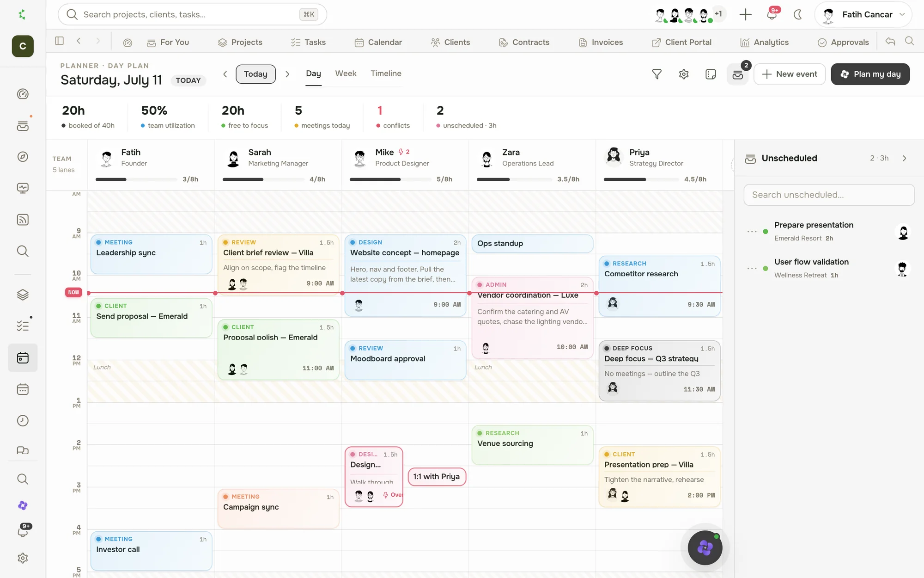This screenshot has height=578, width=924.
Task: Go to previous day chevron
Action: 225,74
